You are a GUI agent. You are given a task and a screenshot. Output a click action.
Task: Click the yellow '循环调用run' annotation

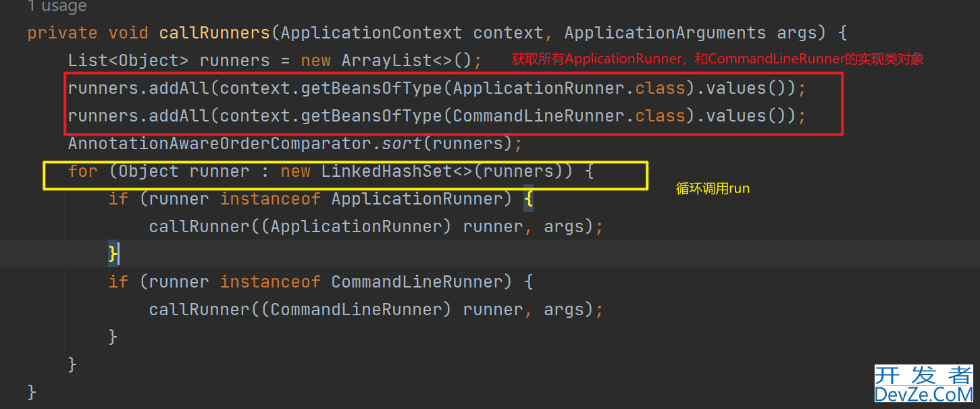coord(713,188)
